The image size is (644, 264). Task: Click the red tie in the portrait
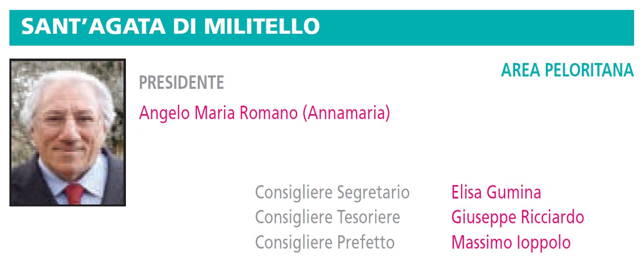(75, 195)
